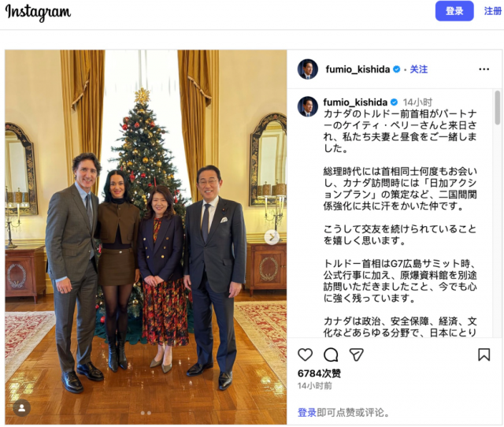504x427 pixels.
Task: Open the fumio_kishida header profile picture
Action: tap(308, 69)
